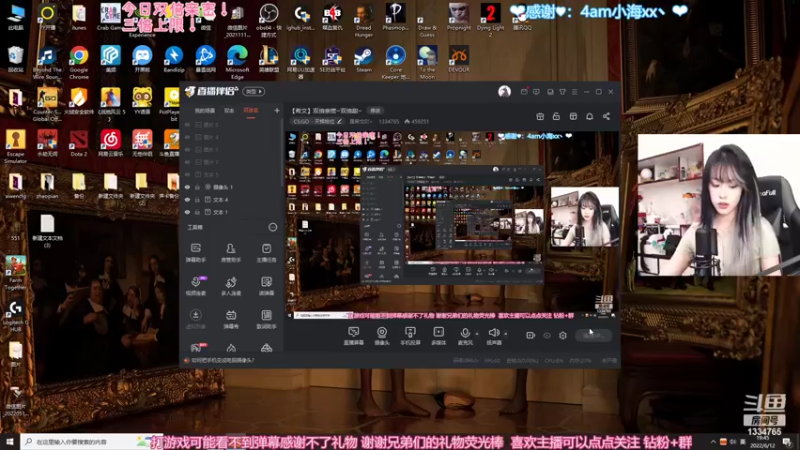Select the highlighted red scene tab
Viewport: 800px width, 450px height.
251,110
